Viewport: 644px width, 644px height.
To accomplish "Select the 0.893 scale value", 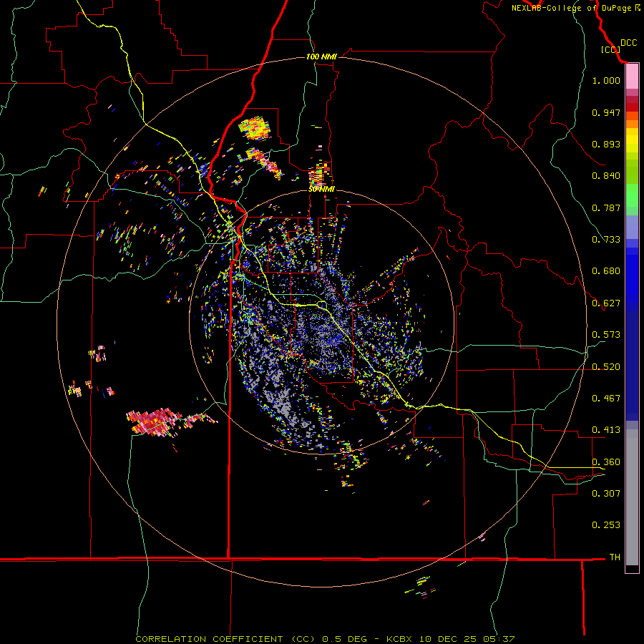I will pos(606,144).
